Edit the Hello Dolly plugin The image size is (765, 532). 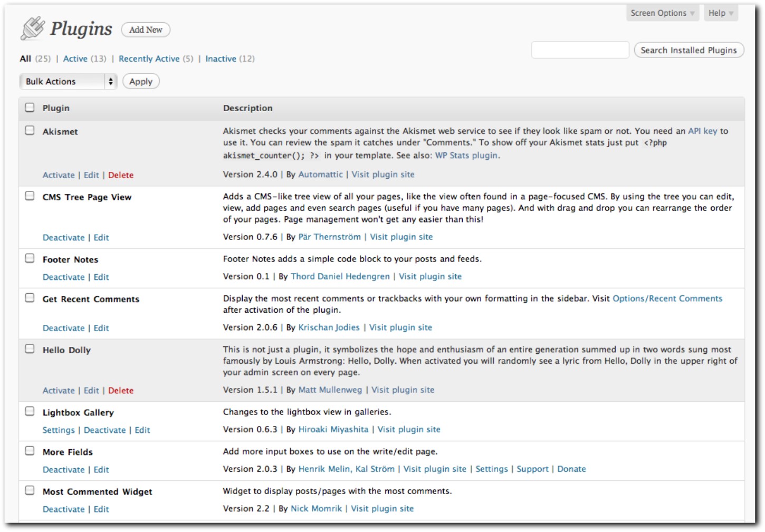(91, 391)
